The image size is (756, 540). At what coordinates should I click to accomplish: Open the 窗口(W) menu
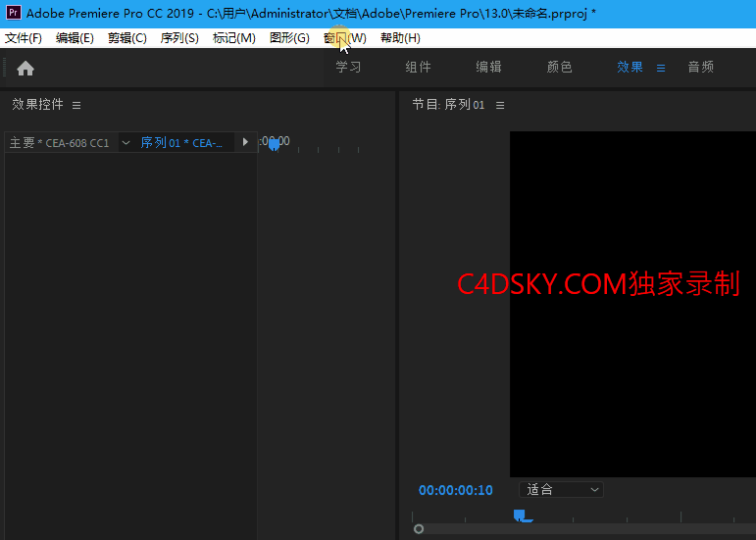click(x=345, y=38)
